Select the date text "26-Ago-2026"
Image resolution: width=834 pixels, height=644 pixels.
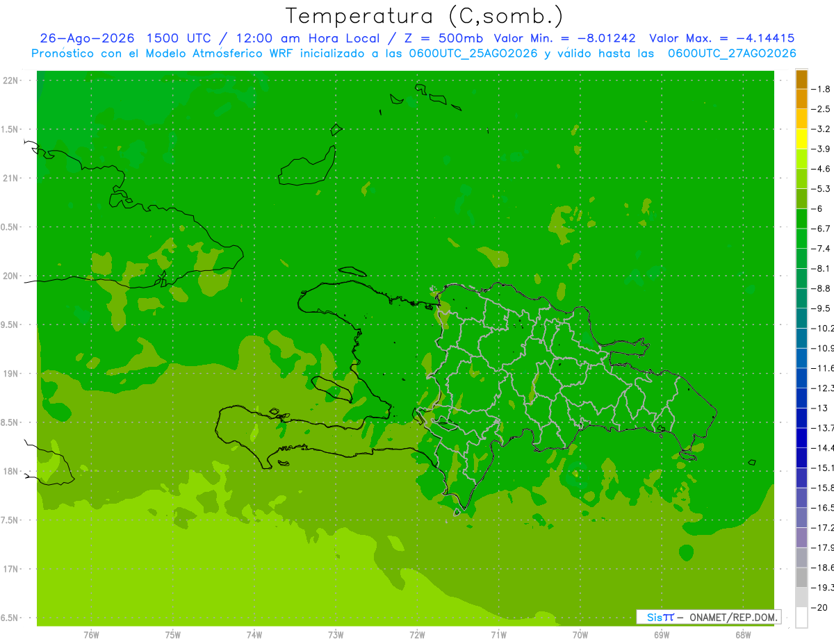point(87,38)
